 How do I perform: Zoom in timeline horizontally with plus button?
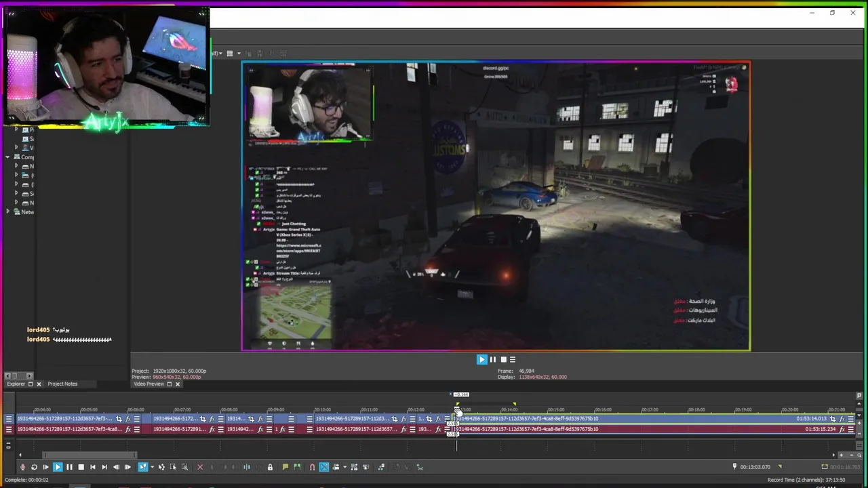point(842,455)
